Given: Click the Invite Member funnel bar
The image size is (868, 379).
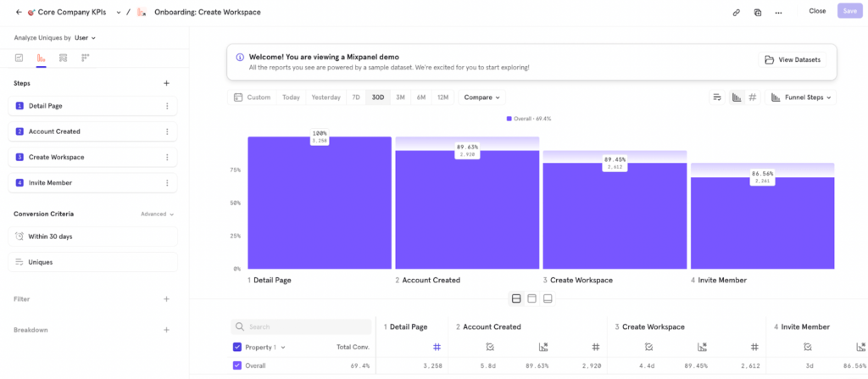Looking at the screenshot, I should tap(762, 223).
